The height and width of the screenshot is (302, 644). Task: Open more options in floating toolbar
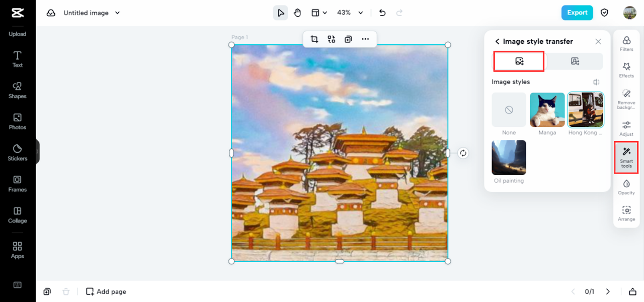365,39
